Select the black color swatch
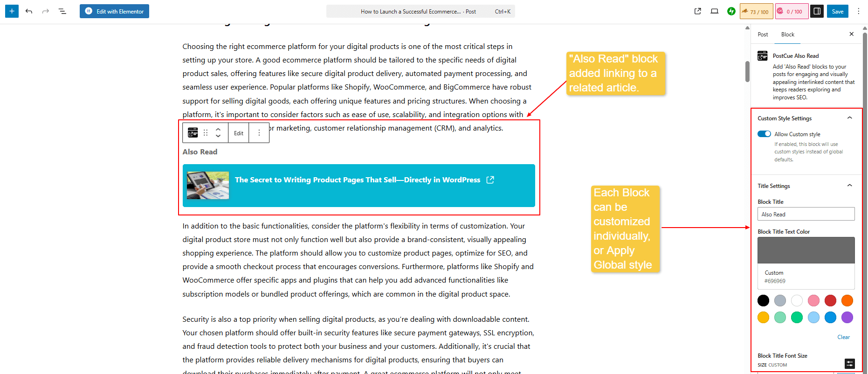Image resolution: width=868 pixels, height=374 pixels. [x=763, y=301]
